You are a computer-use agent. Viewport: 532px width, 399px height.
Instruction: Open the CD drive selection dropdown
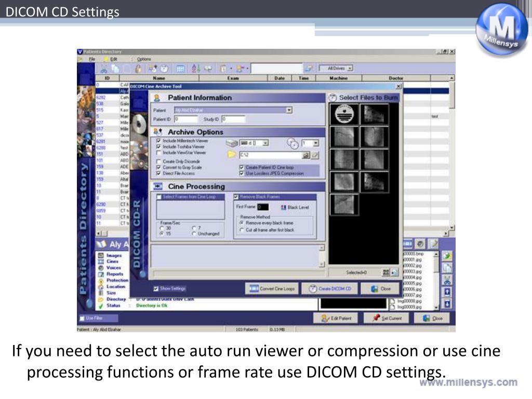[x=265, y=143]
